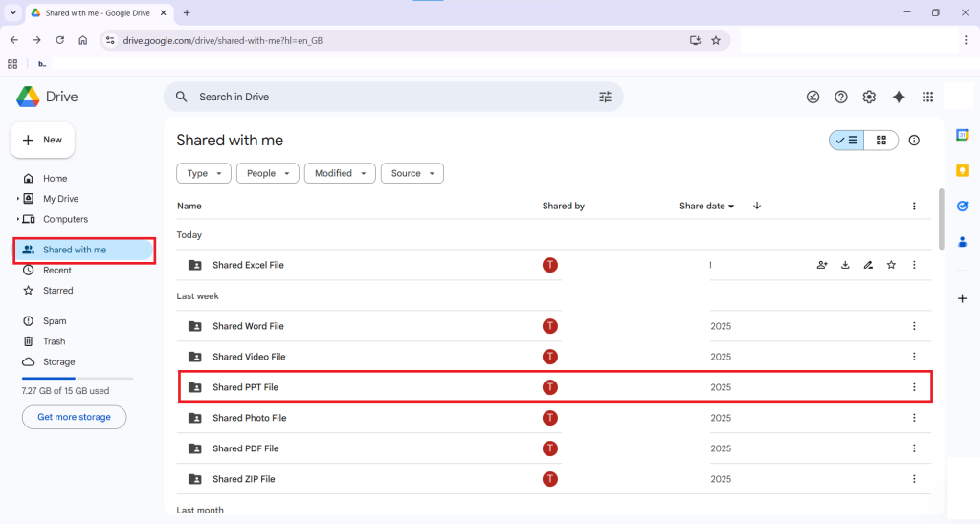The image size is (980, 524).
Task: Star the Shared Excel File
Action: coord(891,265)
